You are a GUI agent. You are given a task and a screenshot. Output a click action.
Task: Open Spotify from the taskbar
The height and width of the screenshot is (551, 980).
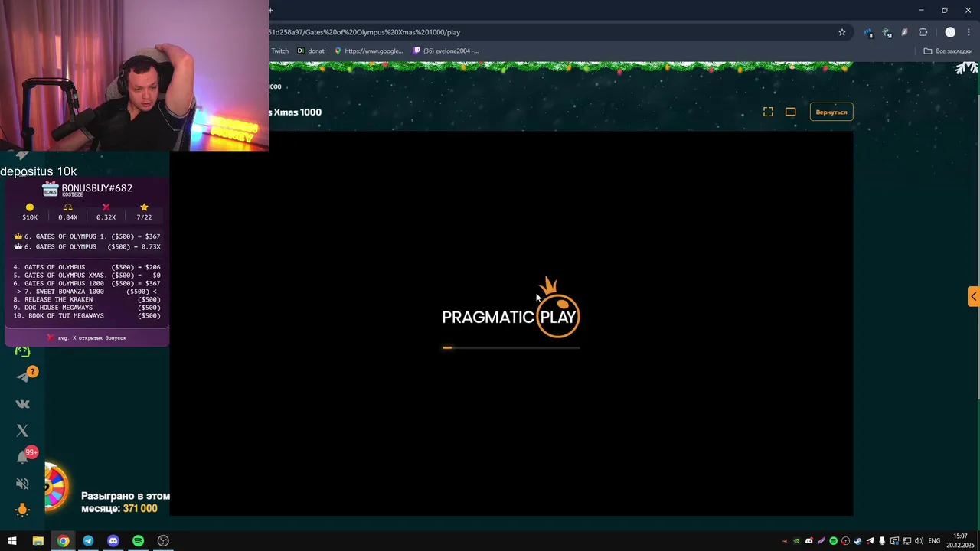point(138,541)
